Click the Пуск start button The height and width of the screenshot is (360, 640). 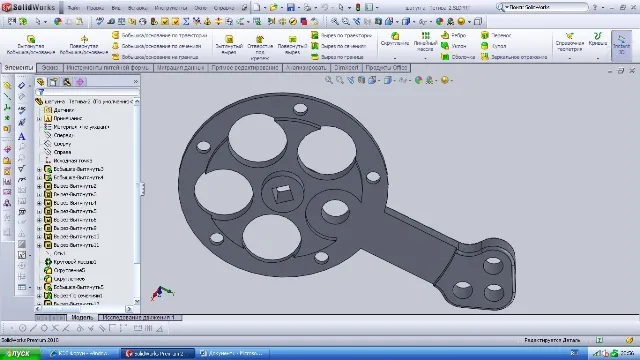tap(20, 353)
